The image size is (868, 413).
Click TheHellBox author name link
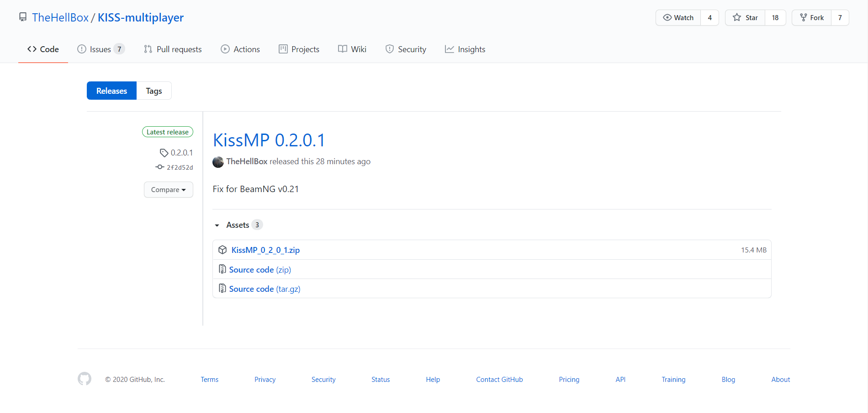[x=247, y=161]
